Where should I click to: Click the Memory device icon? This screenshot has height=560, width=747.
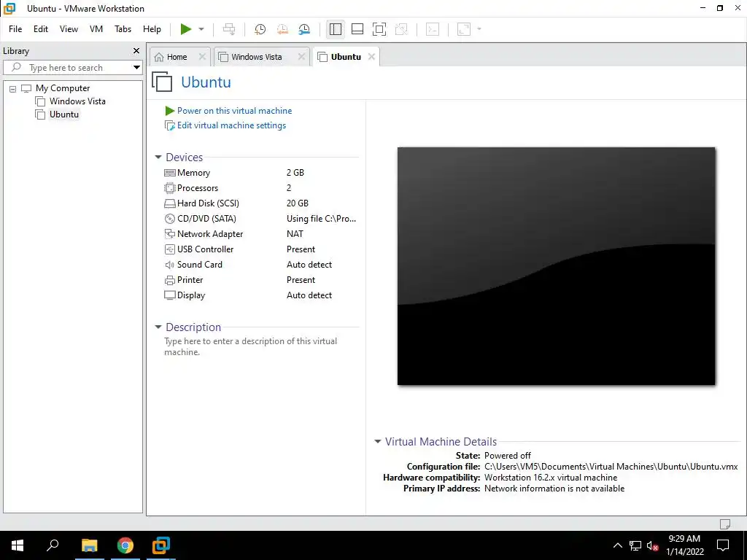pyautogui.click(x=169, y=173)
